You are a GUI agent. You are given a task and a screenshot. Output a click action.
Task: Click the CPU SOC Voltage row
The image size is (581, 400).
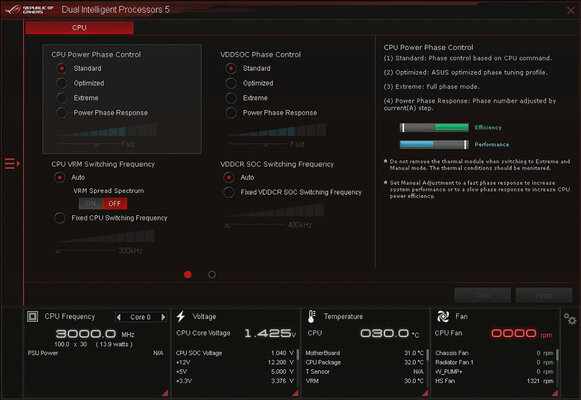(235, 353)
